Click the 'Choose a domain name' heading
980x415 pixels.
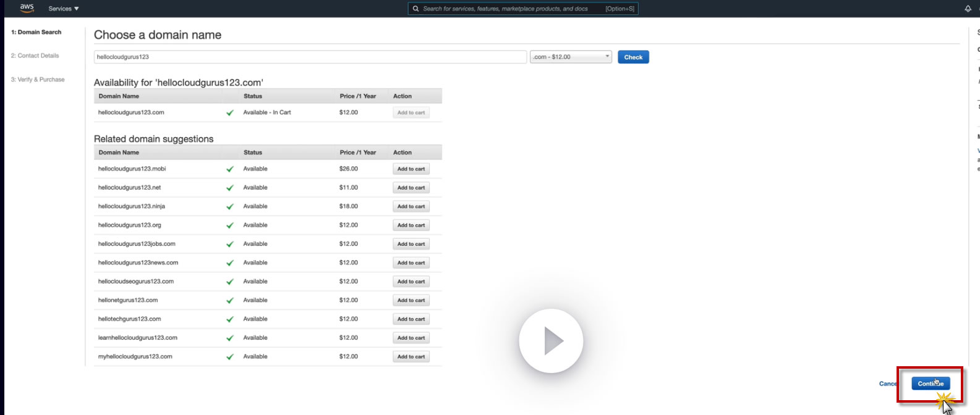coord(158,35)
